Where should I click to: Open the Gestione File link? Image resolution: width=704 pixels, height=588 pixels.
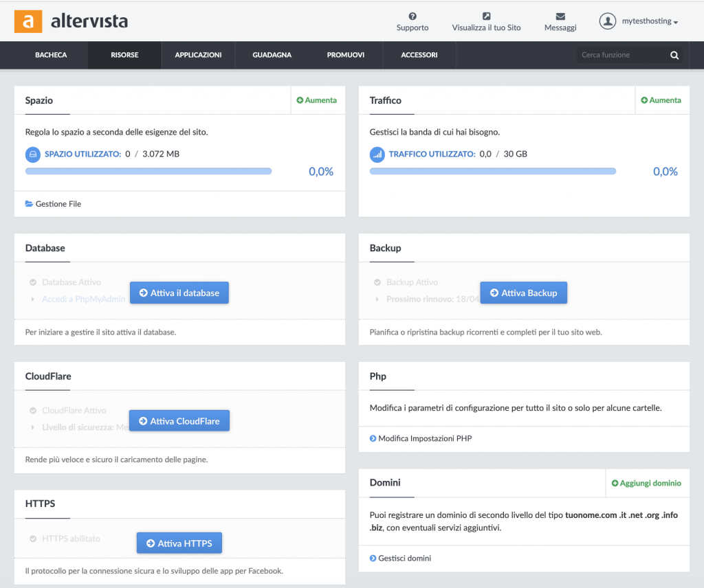(58, 203)
